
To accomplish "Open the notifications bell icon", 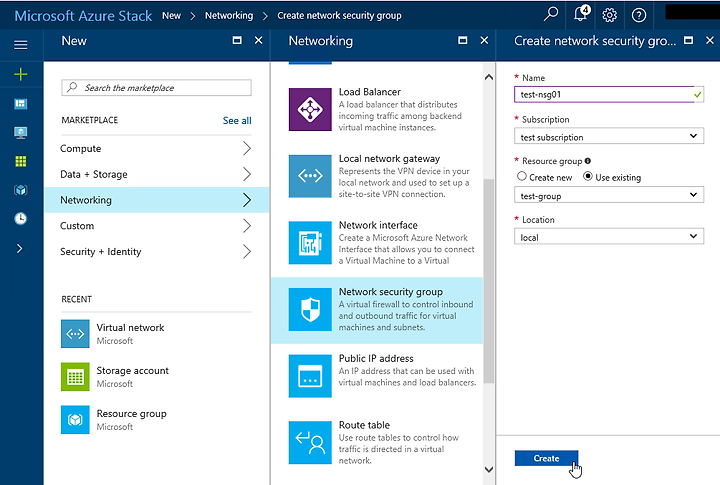I will click(x=581, y=14).
